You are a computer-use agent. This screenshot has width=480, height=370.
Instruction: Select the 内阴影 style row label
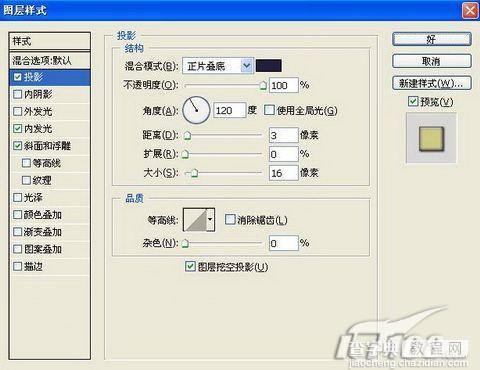click(38, 94)
